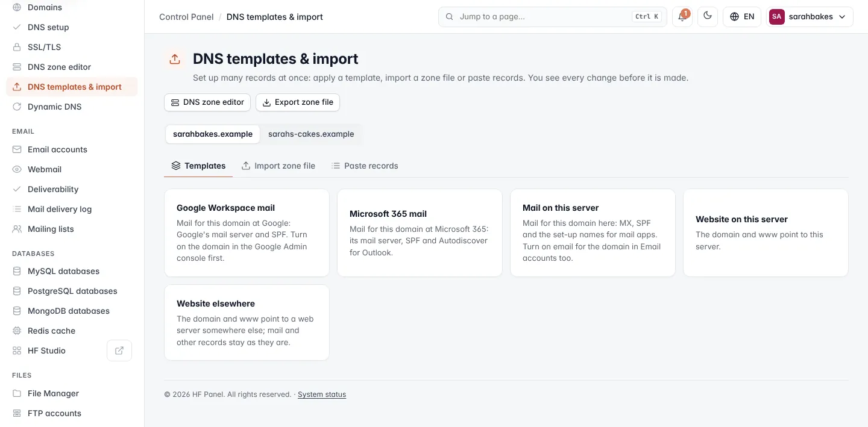Open DNS zone editor sidebar item

[72, 67]
